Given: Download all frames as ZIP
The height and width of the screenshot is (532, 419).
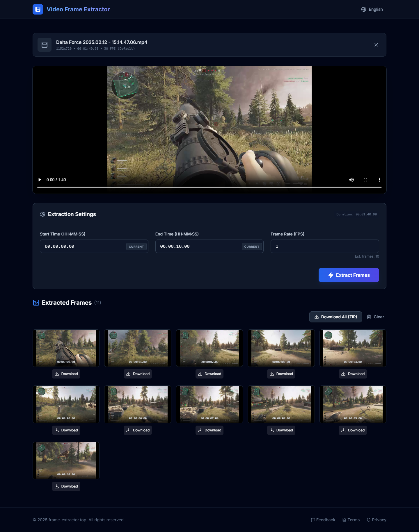Looking at the screenshot, I should (335, 317).
